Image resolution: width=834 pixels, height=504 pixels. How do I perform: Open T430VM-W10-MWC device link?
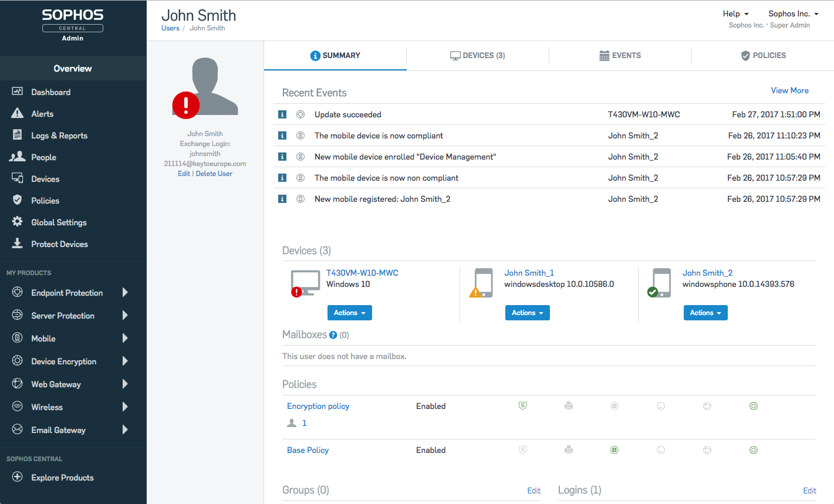(x=362, y=273)
